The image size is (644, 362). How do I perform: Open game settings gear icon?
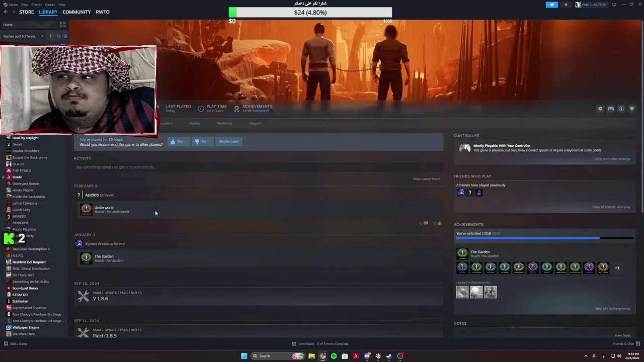click(x=600, y=109)
